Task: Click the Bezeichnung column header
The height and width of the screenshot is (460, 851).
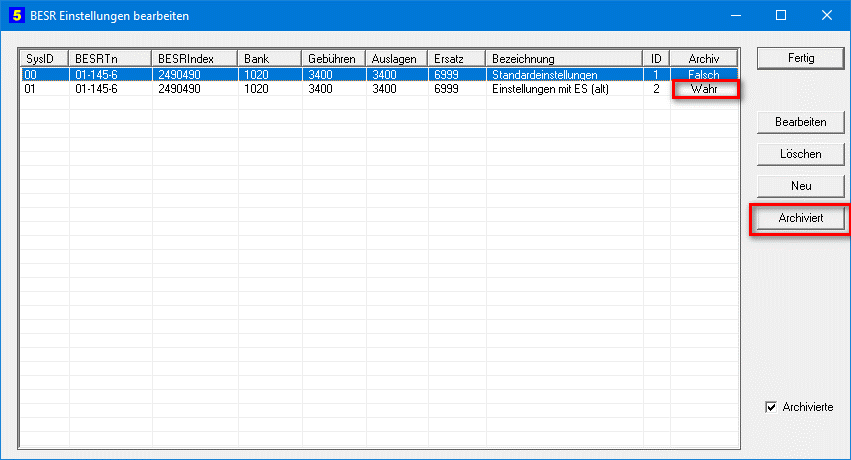Action: [564, 59]
